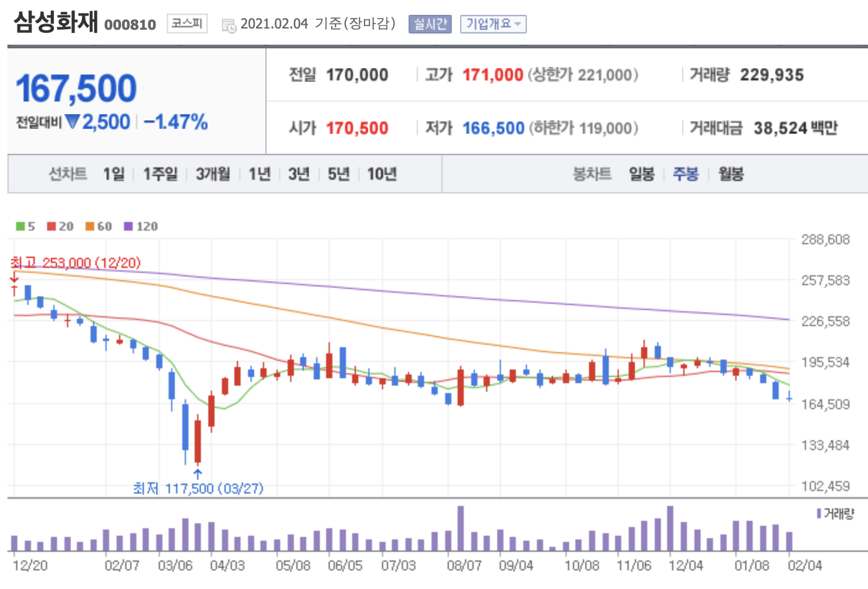Select the 1일 line chart tab
This screenshot has width=868, height=589.
point(114,174)
